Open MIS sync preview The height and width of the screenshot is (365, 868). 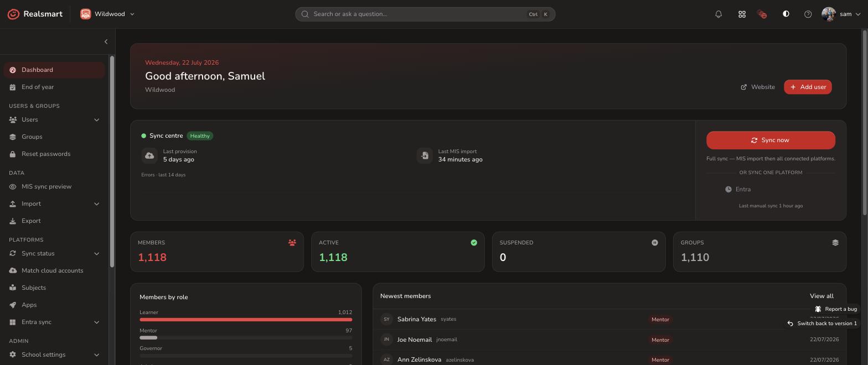tap(54, 186)
